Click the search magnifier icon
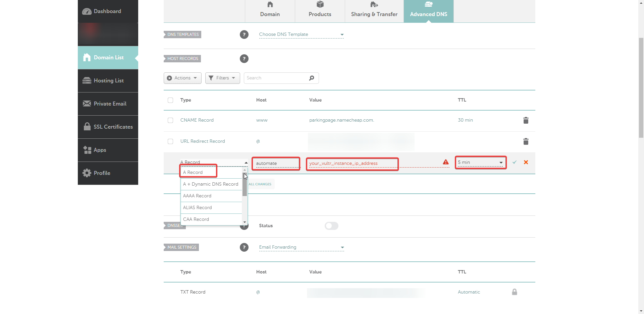Screen dimensions: 644x314 312,78
